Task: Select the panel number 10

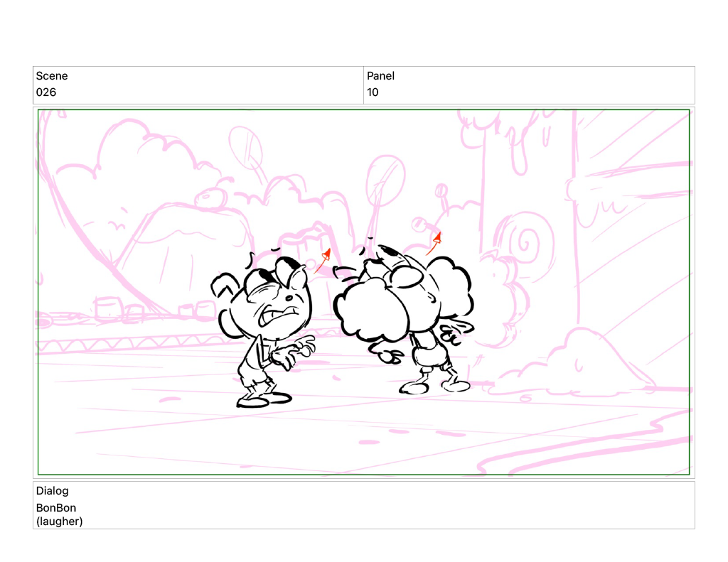Action: point(373,92)
